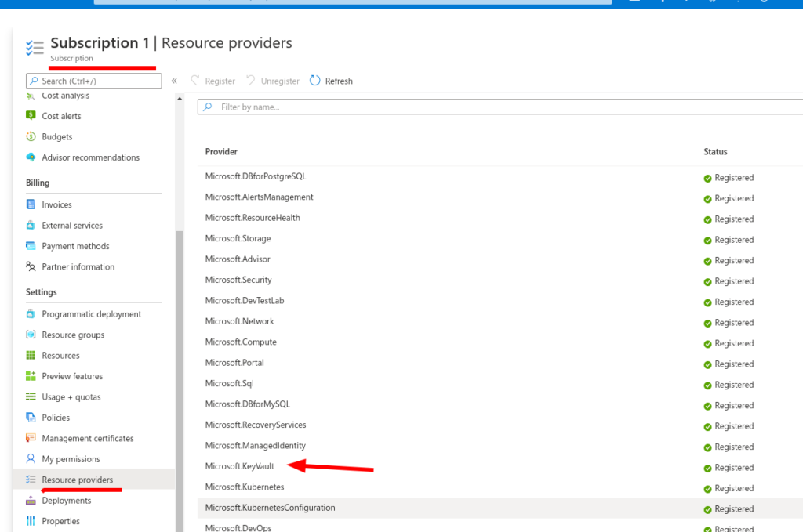Image resolution: width=803 pixels, height=532 pixels.
Task: Select the Microsoft.Network provider row
Action: tap(500, 321)
